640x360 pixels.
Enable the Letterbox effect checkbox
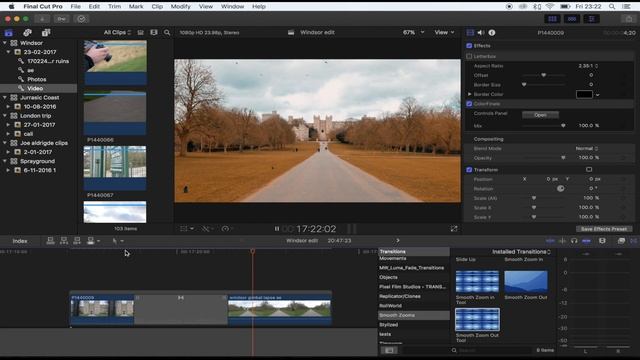(469, 56)
